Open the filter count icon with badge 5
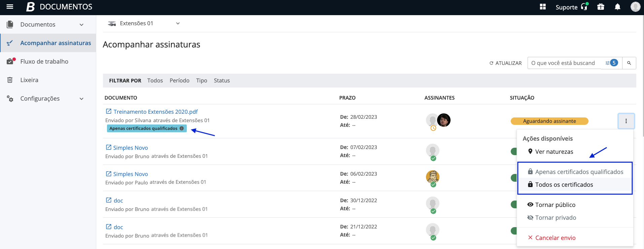Screen dimensions: 644x249 611,63
